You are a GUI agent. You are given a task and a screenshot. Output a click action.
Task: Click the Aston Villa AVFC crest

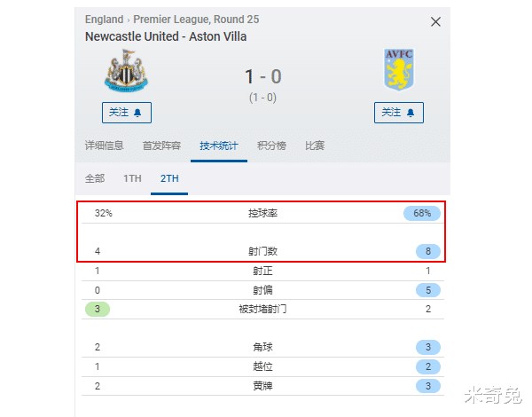[x=399, y=69]
